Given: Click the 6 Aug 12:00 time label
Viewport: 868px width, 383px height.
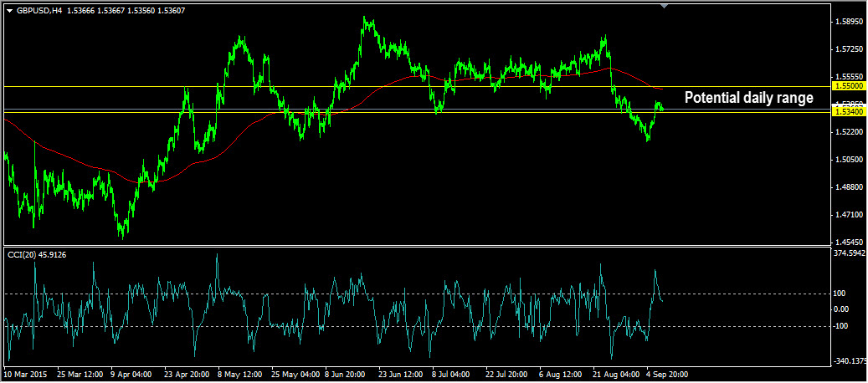Looking at the screenshot, I should [x=560, y=374].
